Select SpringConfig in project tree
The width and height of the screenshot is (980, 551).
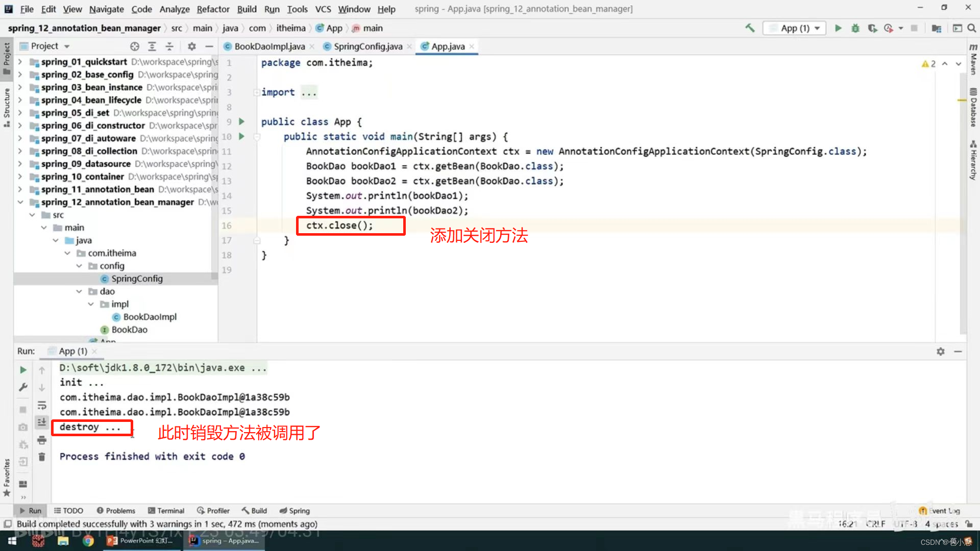click(137, 279)
